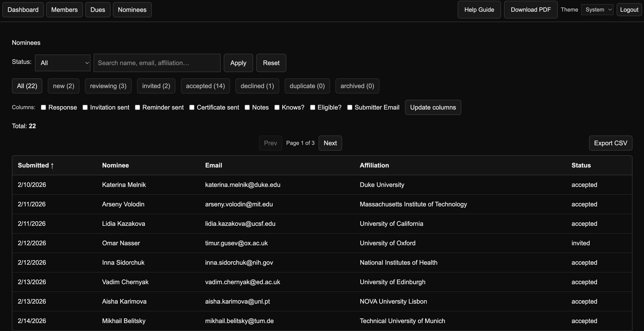Image resolution: width=644 pixels, height=331 pixels.
Task: Focus the nominee search input field
Action: click(157, 63)
